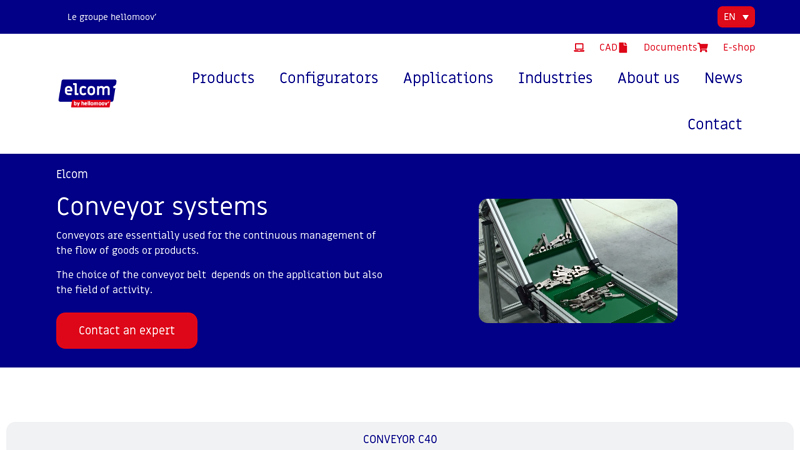Click the Contact an expert button

coord(127,331)
